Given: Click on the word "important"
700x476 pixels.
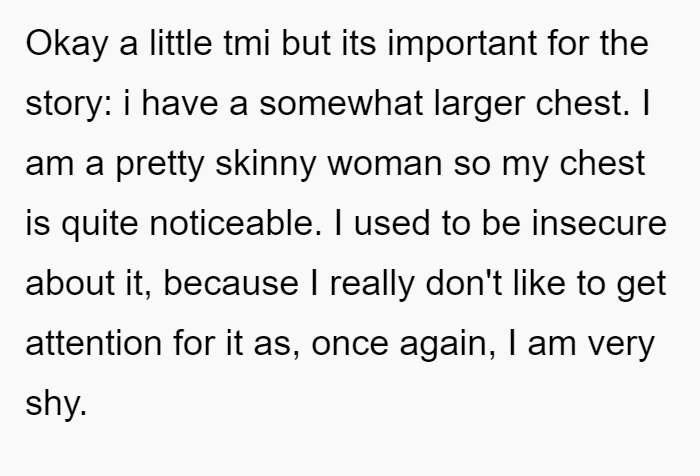Looking at the screenshot, I should [x=462, y=46].
